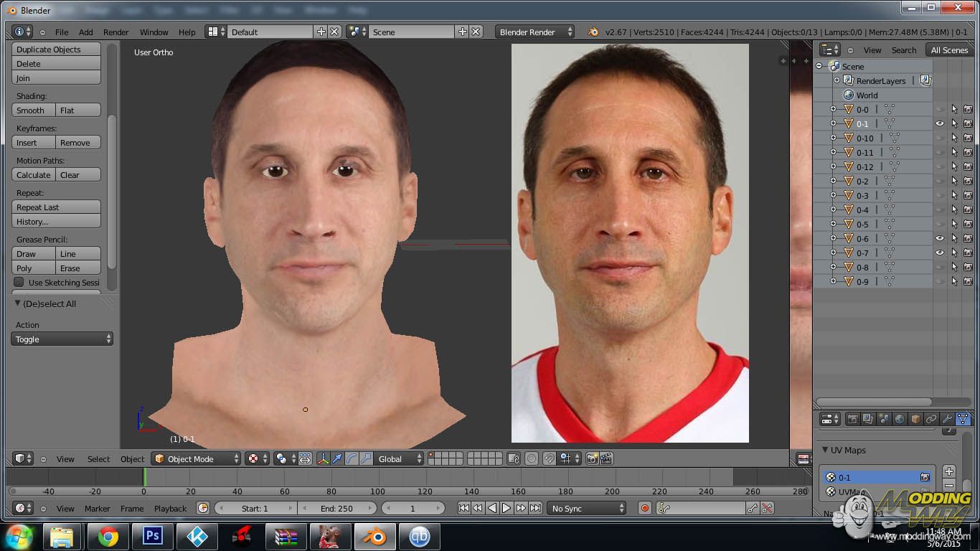Enable Use Sketching Sessions checkbox
Screen dimensions: 980x551
coord(19,282)
